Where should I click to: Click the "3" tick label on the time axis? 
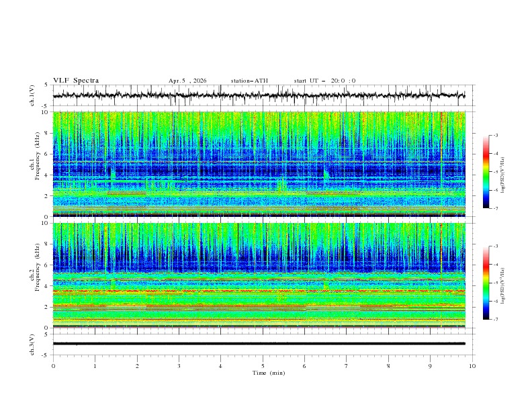tap(179, 366)
